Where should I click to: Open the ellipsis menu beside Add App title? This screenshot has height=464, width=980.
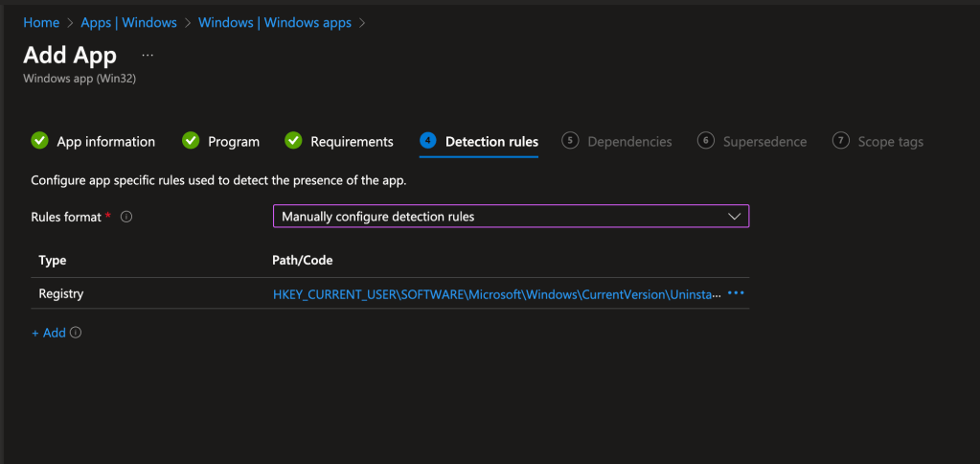click(148, 55)
